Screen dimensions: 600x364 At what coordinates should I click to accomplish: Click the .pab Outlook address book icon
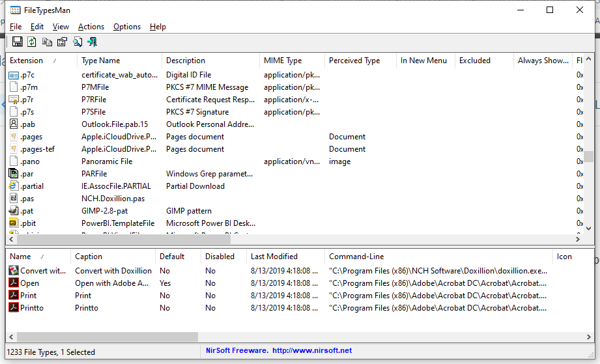pyautogui.click(x=14, y=124)
